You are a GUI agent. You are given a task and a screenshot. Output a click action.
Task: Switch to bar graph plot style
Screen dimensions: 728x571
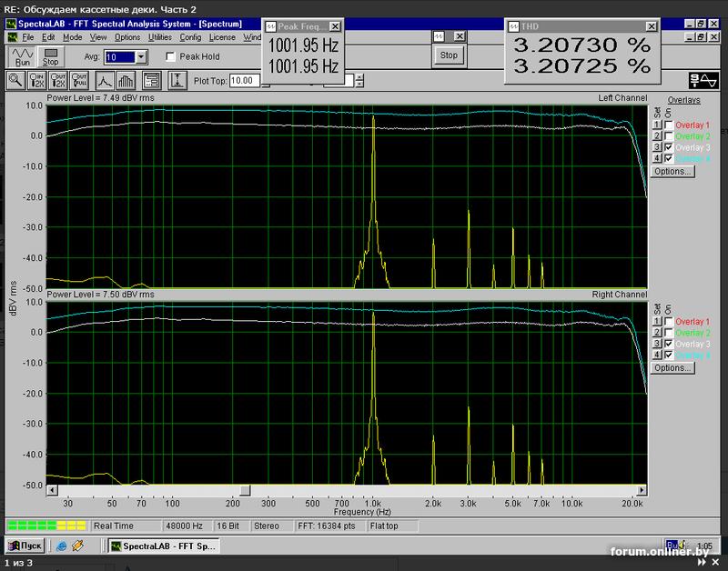(126, 80)
